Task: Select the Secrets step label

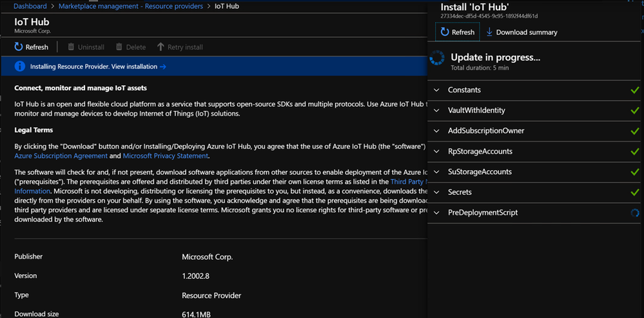Action: [x=460, y=192]
